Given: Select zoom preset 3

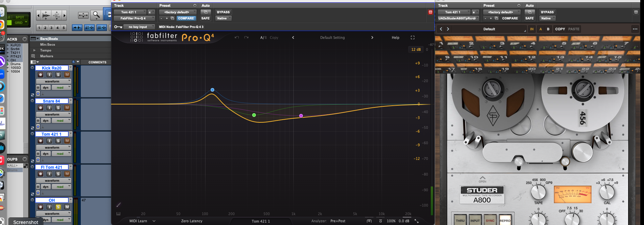Looking at the screenshot, I should click(x=51, y=28).
